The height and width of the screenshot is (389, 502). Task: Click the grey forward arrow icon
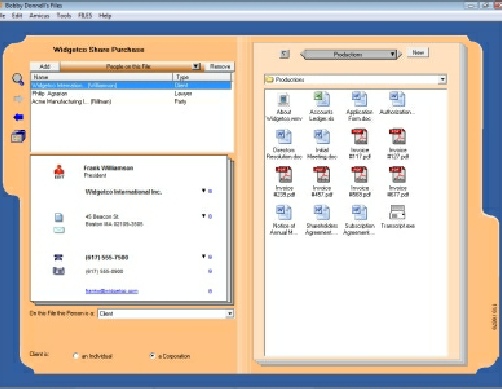tap(18, 99)
